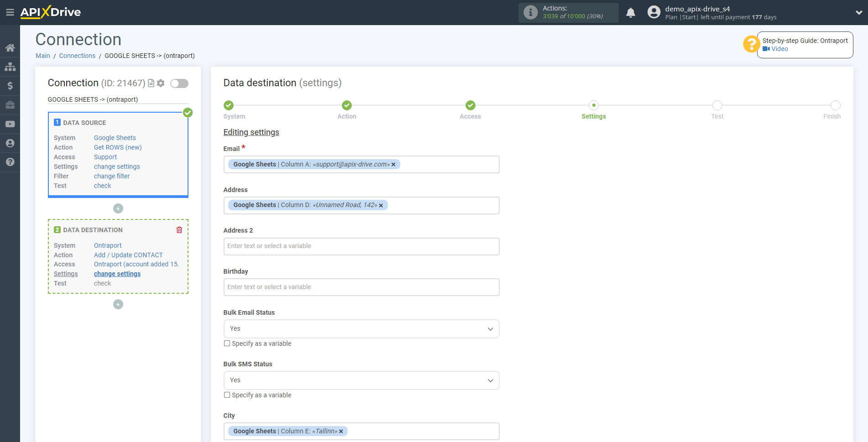Focus the Address 2 input field
868x442 pixels.
coord(361,246)
